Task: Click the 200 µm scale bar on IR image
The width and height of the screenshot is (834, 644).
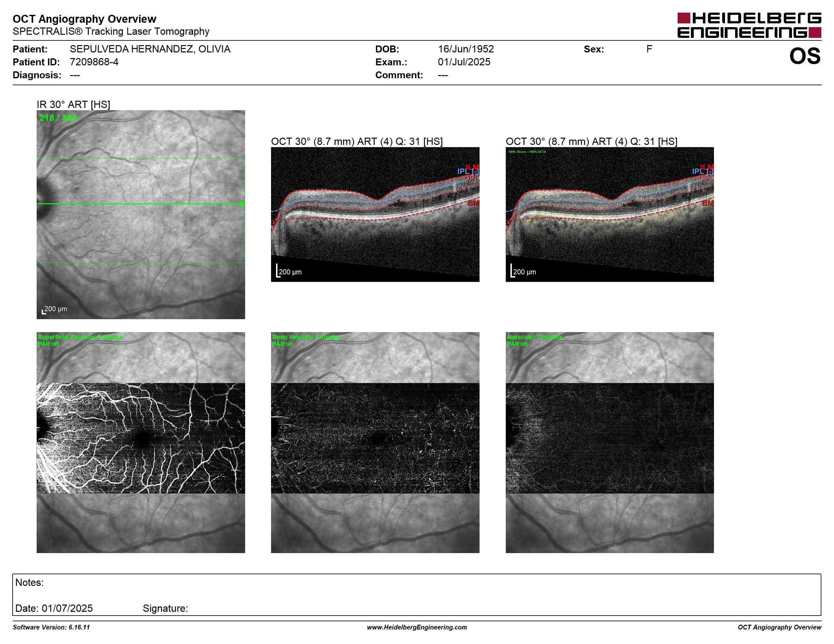Action: (x=55, y=309)
